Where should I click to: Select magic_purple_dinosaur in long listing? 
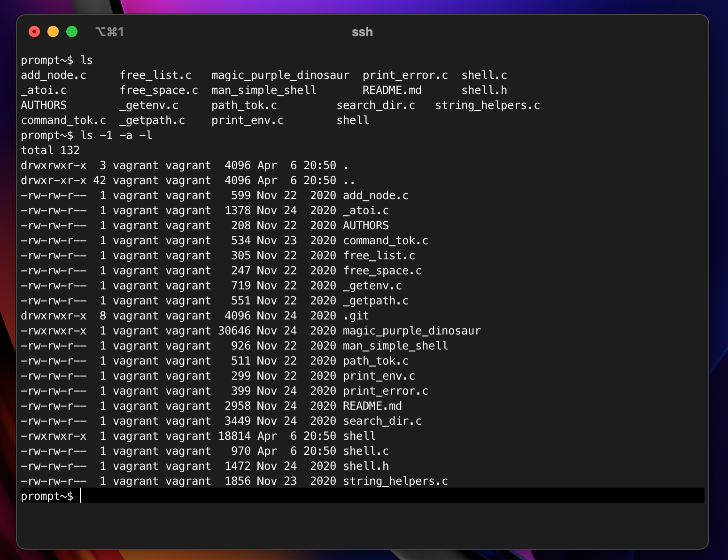coord(412,331)
